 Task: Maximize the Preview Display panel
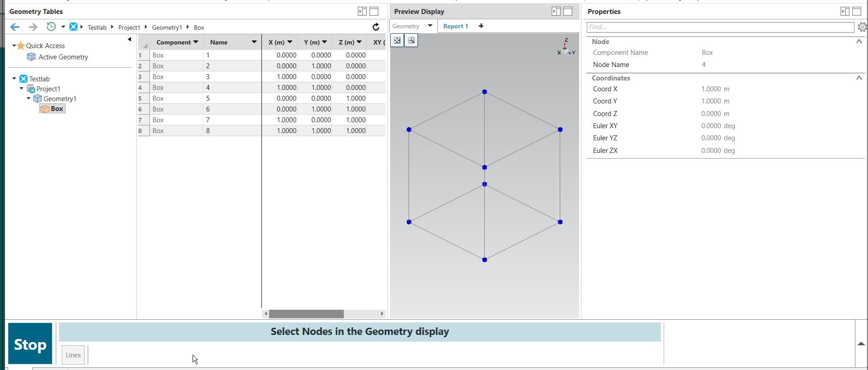(x=568, y=11)
